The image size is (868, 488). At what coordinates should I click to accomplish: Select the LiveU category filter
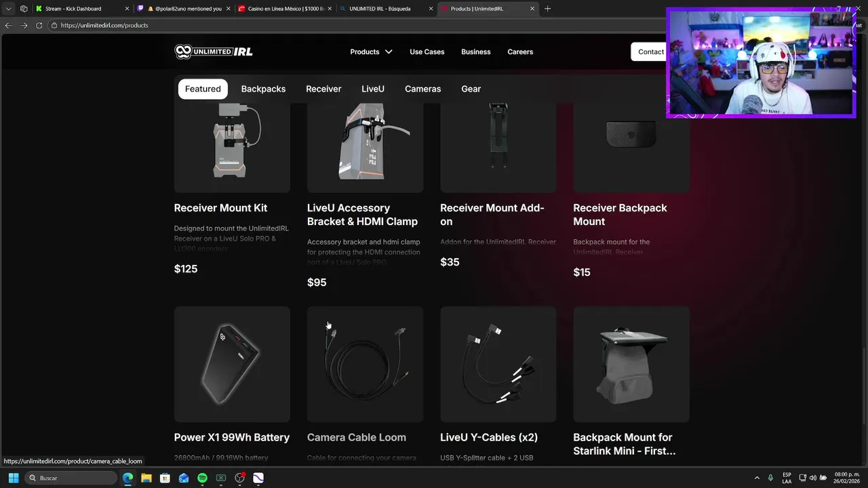coord(373,89)
